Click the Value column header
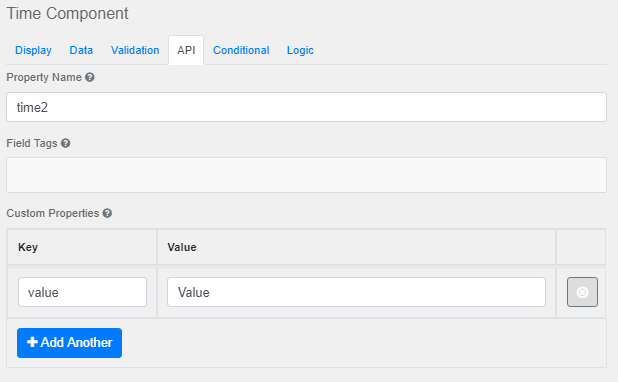This screenshot has width=618, height=382. pos(182,247)
